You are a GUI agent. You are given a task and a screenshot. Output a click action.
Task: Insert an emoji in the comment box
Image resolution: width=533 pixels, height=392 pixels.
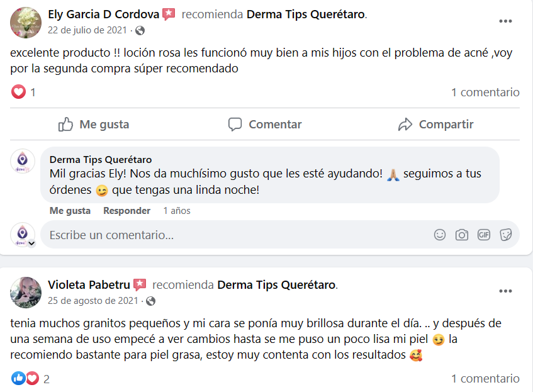[440, 235]
